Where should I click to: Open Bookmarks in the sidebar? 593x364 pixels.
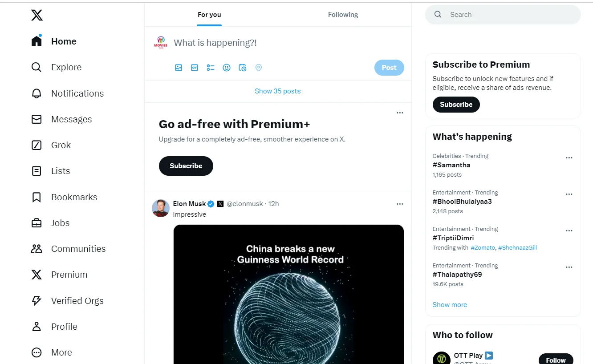point(64,197)
